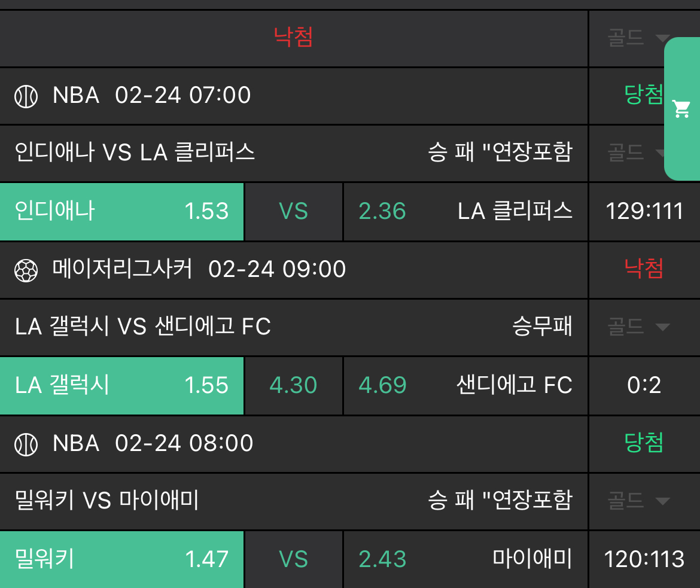Pick 샌디에고 FC at 4.69 odds
Screen dimensions: 700x588
coord(465,385)
